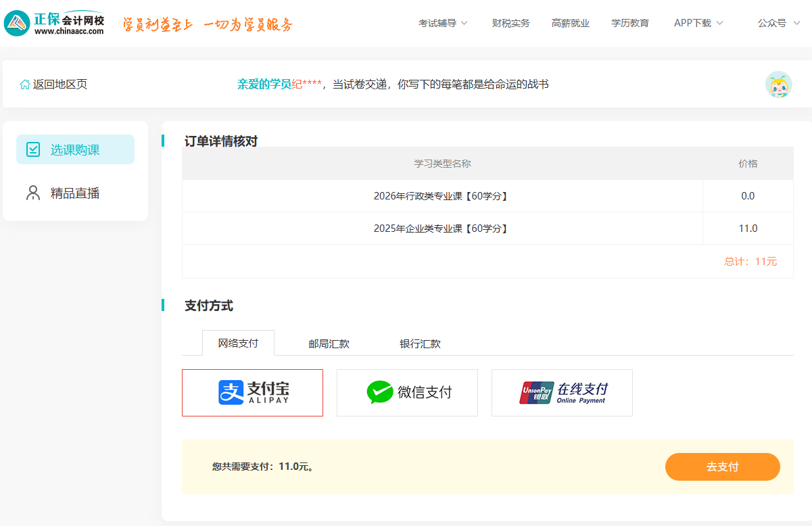Click the 精品直播 person icon

[33, 193]
